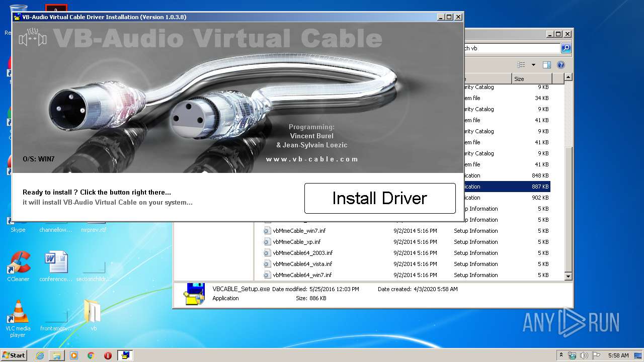The image size is (644, 362).
Task: Select the highlighted 887 KB file row
Action: tap(507, 187)
